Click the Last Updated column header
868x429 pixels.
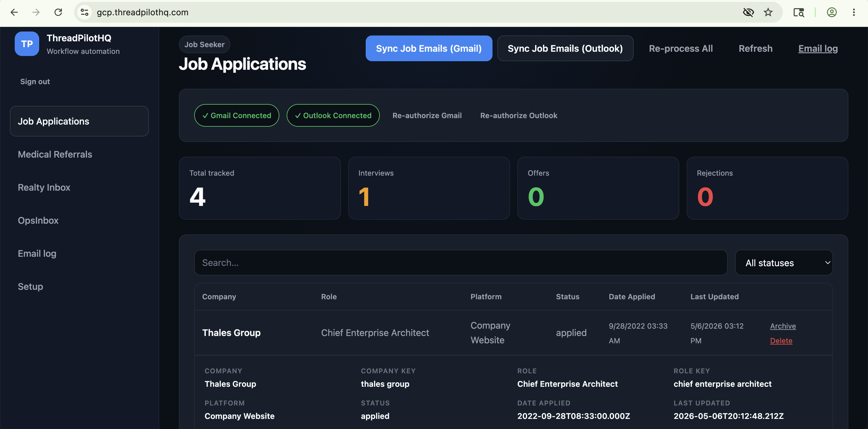pyautogui.click(x=714, y=297)
